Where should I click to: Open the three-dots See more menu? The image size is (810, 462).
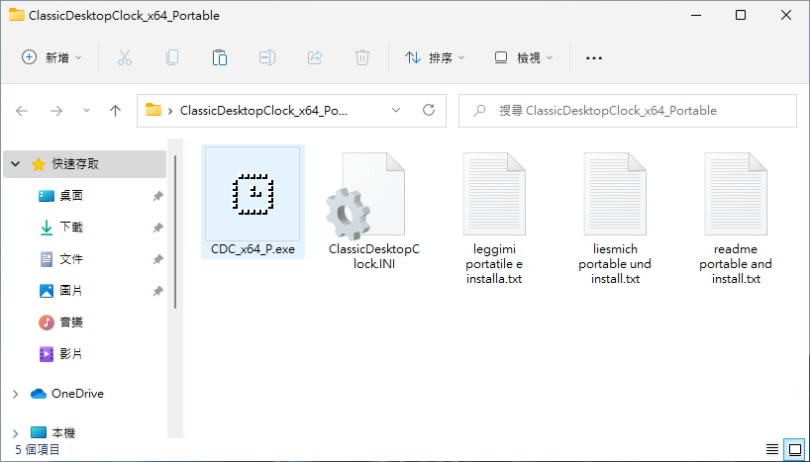(x=594, y=58)
